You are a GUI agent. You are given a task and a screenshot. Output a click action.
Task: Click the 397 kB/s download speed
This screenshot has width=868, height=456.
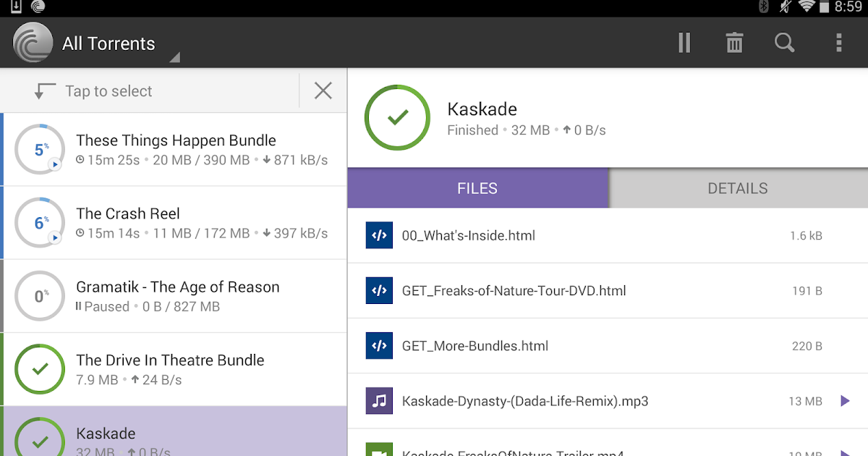tap(295, 233)
